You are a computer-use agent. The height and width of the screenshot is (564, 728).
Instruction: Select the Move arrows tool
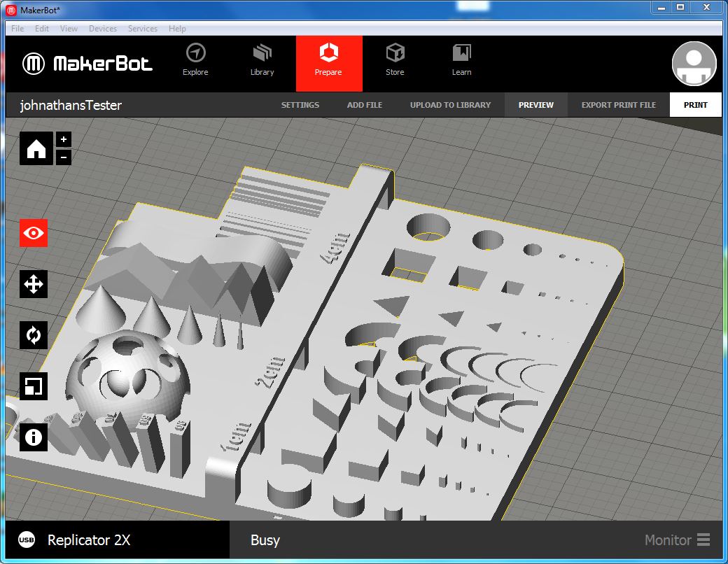pos(34,284)
